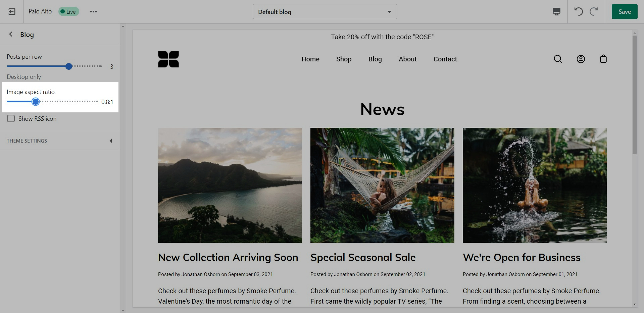This screenshot has width=644, height=313.
Task: Click the search magnifier icon in preview
Action: 558,59
